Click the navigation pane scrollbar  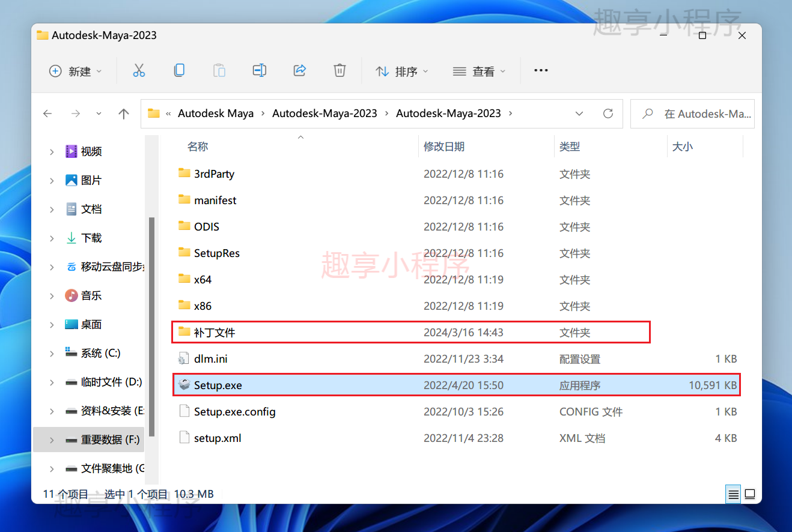pyautogui.click(x=151, y=327)
